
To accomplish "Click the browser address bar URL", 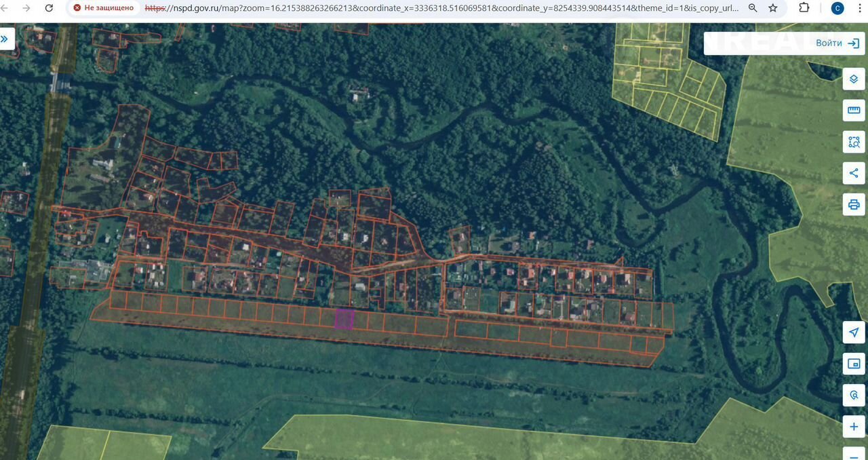I will (x=441, y=8).
